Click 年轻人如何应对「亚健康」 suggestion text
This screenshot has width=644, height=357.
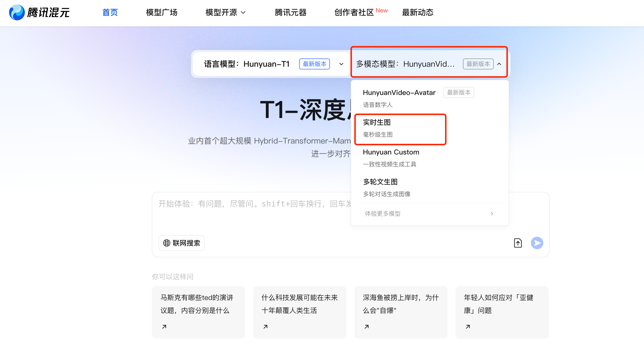point(499,304)
